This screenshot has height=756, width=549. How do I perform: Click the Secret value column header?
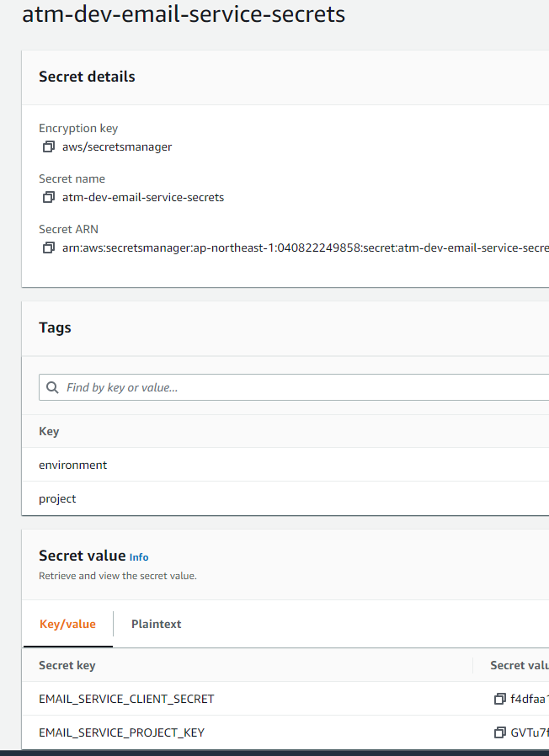(519, 665)
